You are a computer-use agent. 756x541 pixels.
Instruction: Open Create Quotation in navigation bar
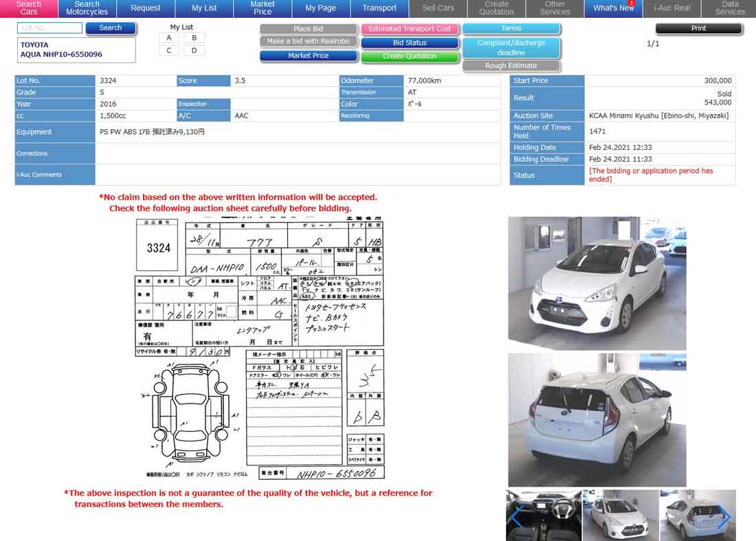[497, 8]
